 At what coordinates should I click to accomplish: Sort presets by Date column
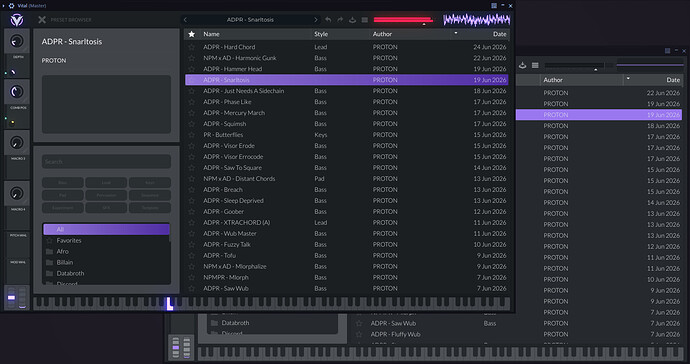pyautogui.click(x=499, y=34)
